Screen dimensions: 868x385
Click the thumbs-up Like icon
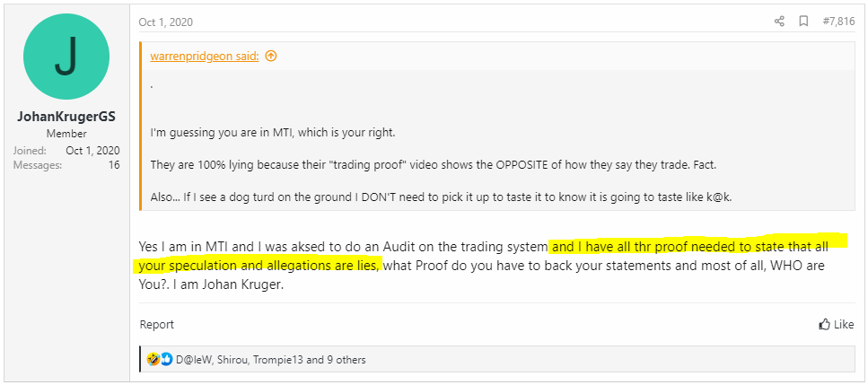[825, 325]
